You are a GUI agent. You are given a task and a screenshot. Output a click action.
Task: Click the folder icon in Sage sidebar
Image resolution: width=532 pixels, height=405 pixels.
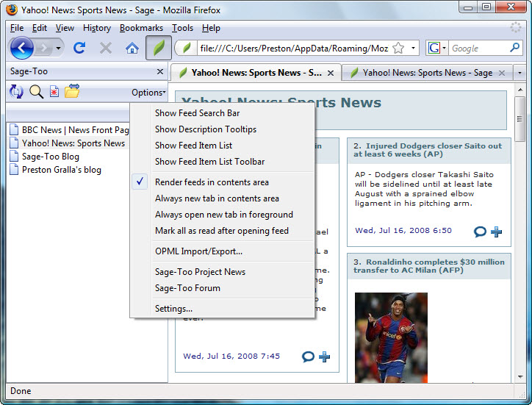pos(72,92)
